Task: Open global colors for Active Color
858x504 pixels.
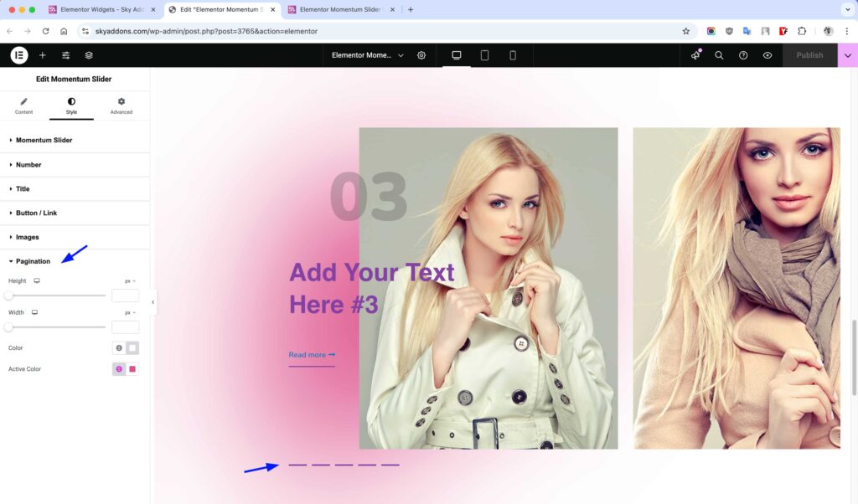Action: click(119, 369)
